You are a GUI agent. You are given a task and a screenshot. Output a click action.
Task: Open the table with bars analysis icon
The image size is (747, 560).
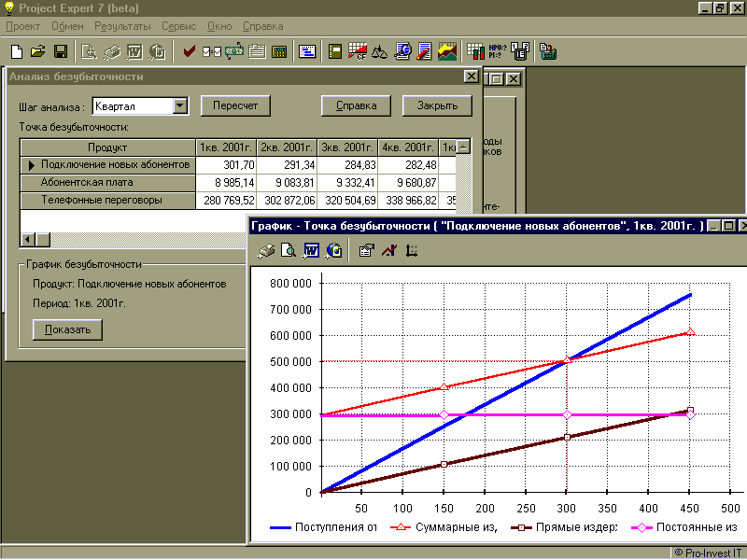pyautogui.click(x=475, y=51)
